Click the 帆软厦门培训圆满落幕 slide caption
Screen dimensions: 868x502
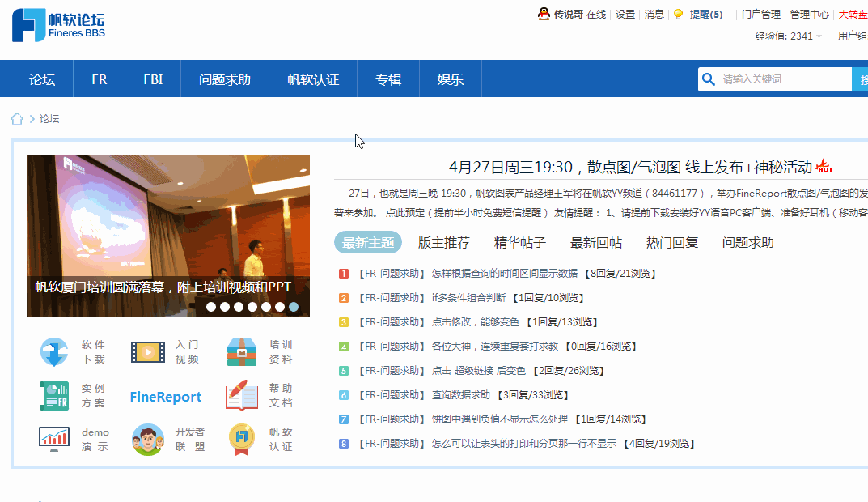coord(163,287)
